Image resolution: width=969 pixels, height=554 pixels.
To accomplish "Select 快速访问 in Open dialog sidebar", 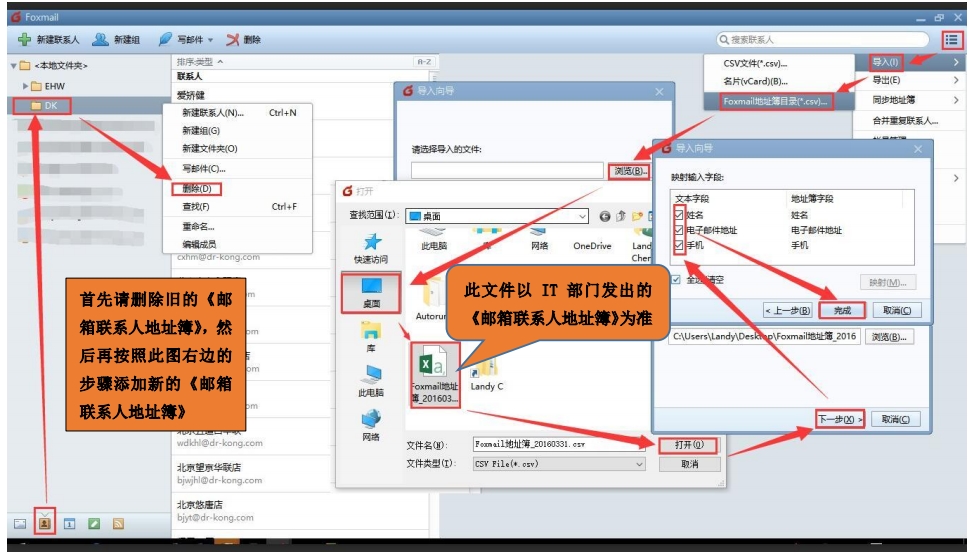I will 371,249.
